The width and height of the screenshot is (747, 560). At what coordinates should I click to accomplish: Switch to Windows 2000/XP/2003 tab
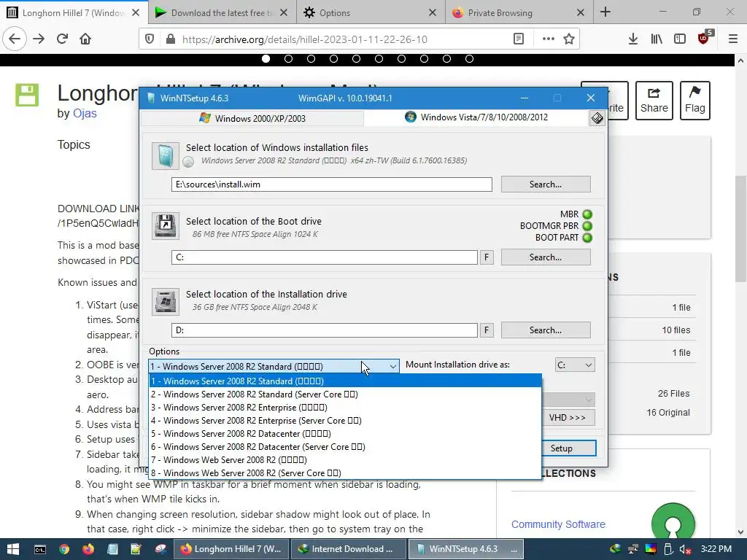(x=252, y=118)
